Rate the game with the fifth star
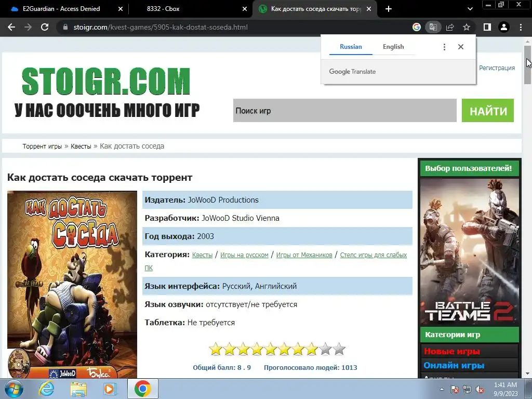Screen dimensions: 532x399 tap(270, 349)
